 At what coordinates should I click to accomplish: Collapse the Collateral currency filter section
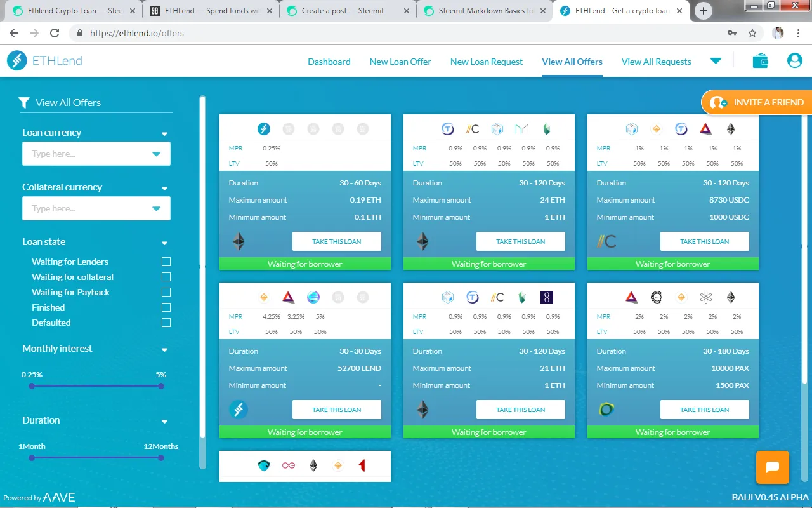pos(165,189)
